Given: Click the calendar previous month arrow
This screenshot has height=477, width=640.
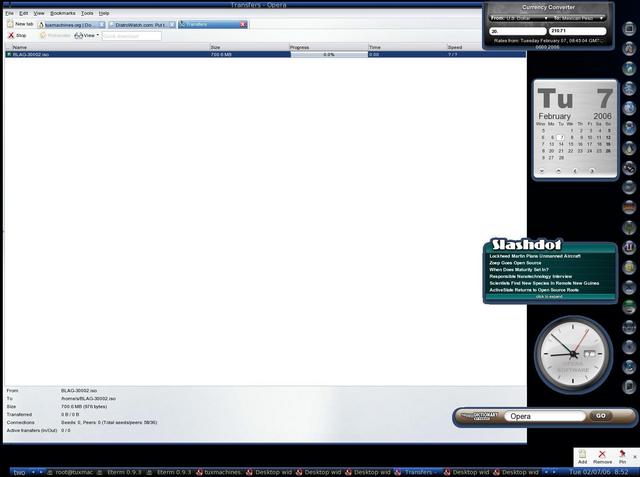Looking at the screenshot, I should 575,171.
